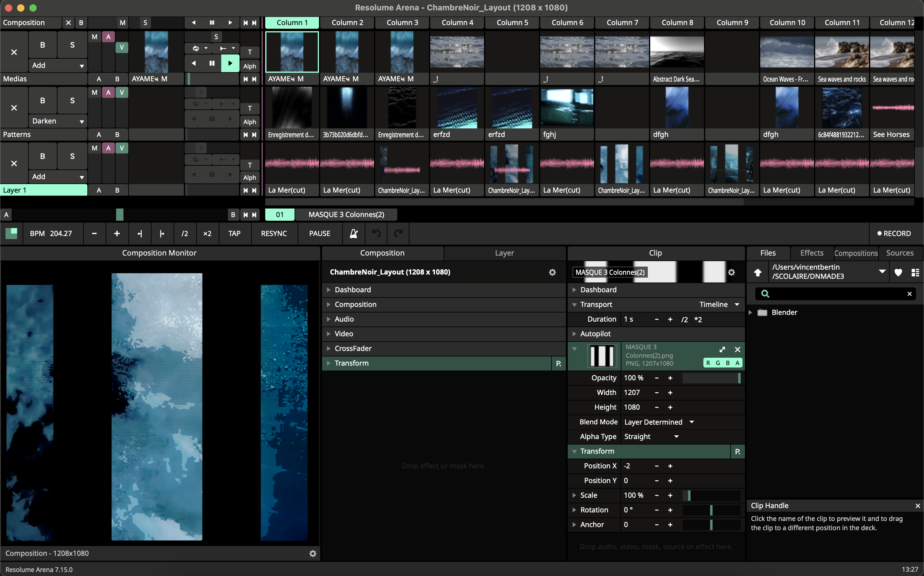This screenshot has height=576, width=924.
Task: Toggle the A alpha channel button
Action: [737, 363]
